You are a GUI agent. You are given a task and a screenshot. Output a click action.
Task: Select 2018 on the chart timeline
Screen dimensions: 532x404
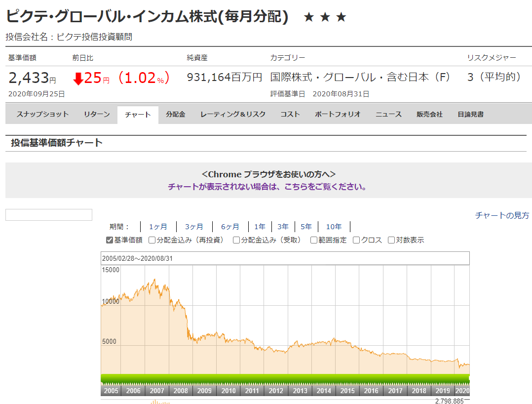click(x=419, y=391)
